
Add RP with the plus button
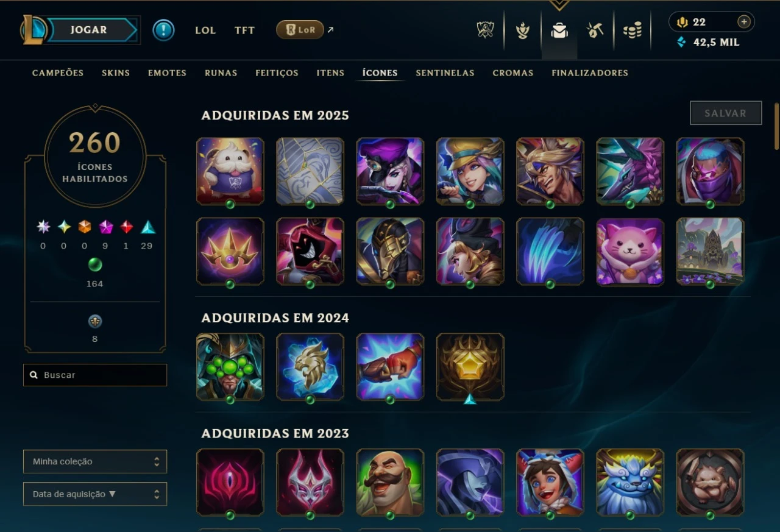[743, 22]
